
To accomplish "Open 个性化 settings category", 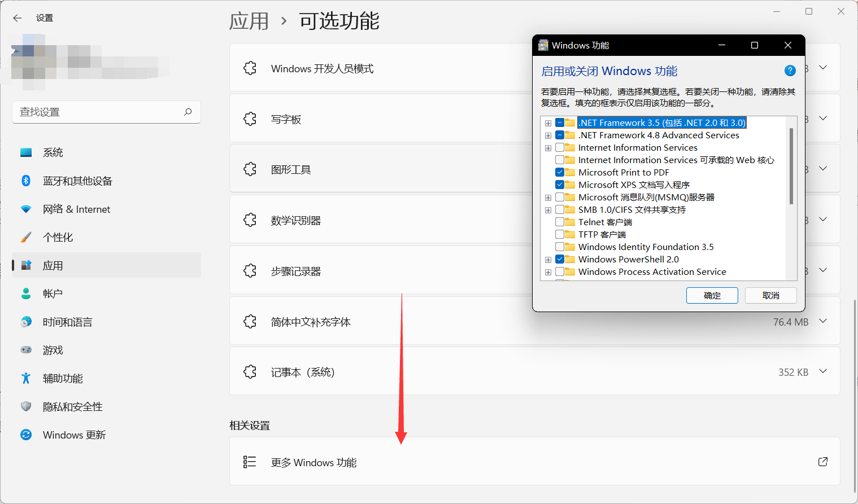I will pyautogui.click(x=106, y=237).
